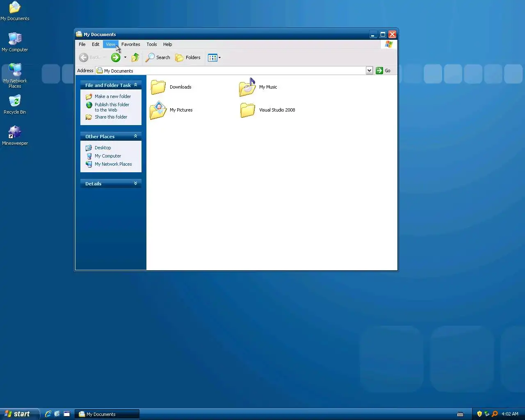Open the My Computer link in Other Places
The height and width of the screenshot is (420, 525).
point(108,156)
